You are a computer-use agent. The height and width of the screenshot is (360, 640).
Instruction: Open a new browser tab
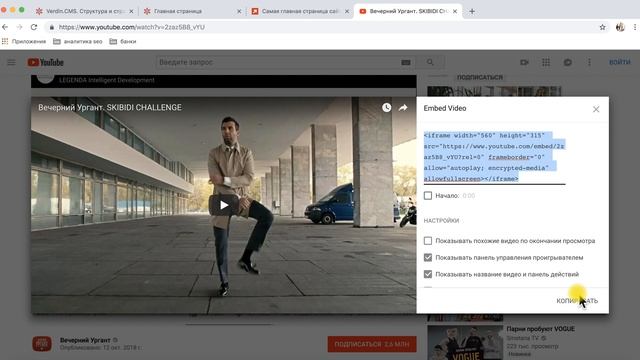point(472,11)
